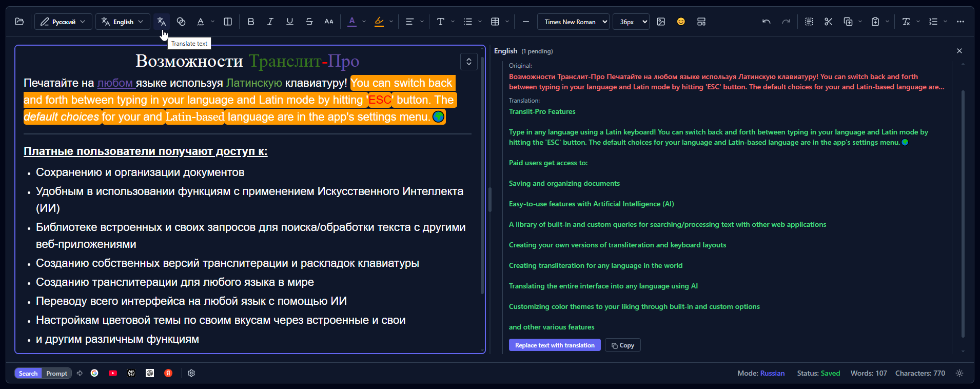Click the 'Words: 107' status text
Image resolution: width=980 pixels, height=389 pixels.
pos(869,373)
